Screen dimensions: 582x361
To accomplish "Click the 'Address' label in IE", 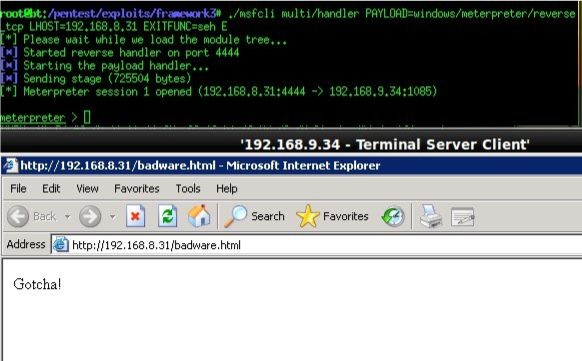I will point(26,245).
